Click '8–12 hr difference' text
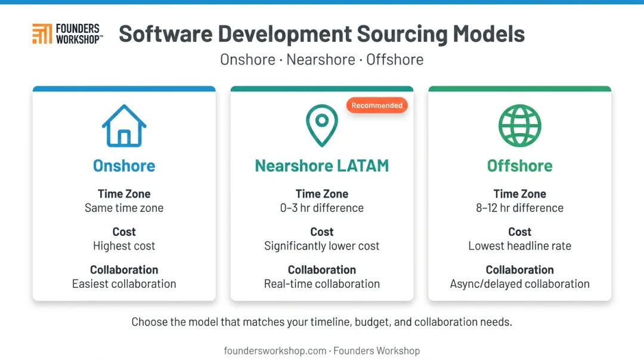The width and height of the screenshot is (644, 360). coord(519,208)
